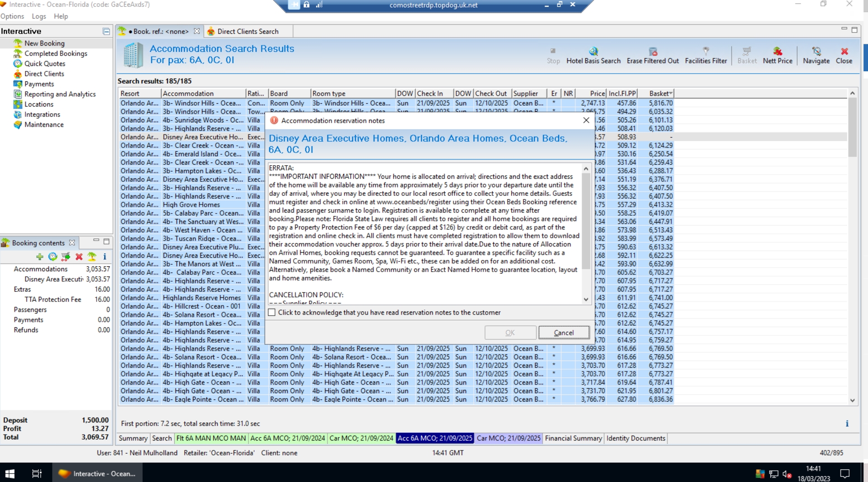This screenshot has height=482, width=868.
Task: Open Quick Quotes
Action: [x=45, y=64]
